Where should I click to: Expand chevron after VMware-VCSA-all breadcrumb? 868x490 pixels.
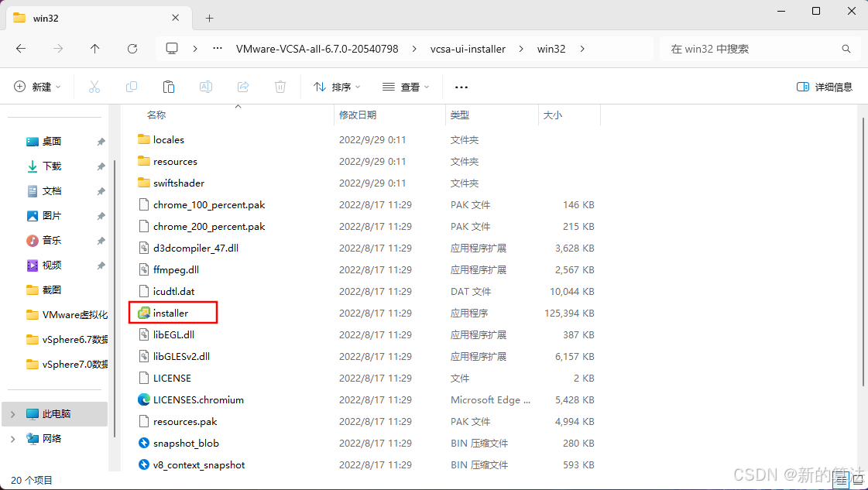(414, 49)
